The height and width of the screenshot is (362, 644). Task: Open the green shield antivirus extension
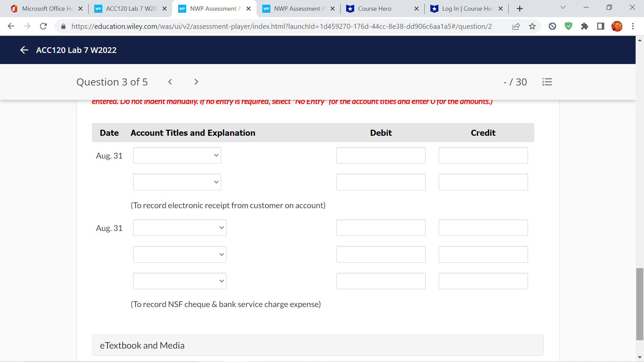click(x=568, y=26)
